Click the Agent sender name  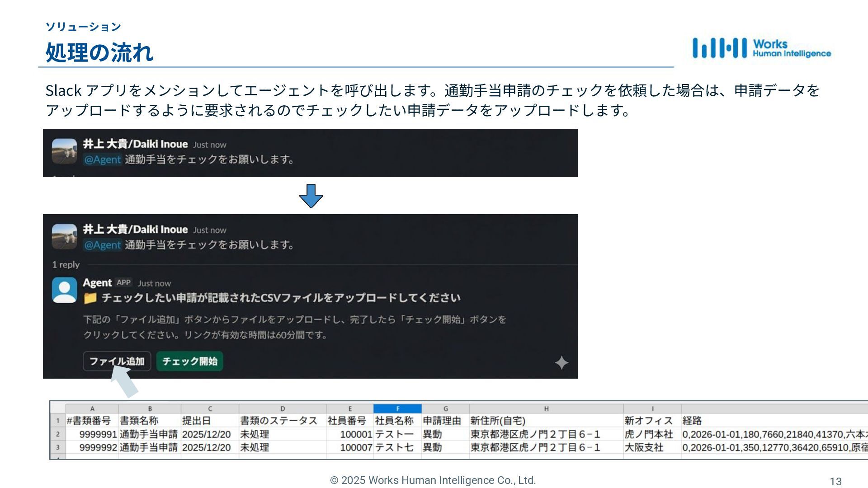pos(97,283)
